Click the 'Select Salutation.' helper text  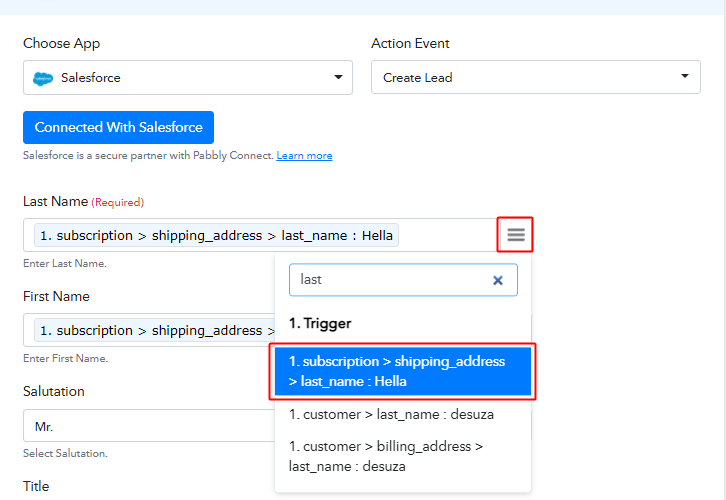click(x=65, y=453)
